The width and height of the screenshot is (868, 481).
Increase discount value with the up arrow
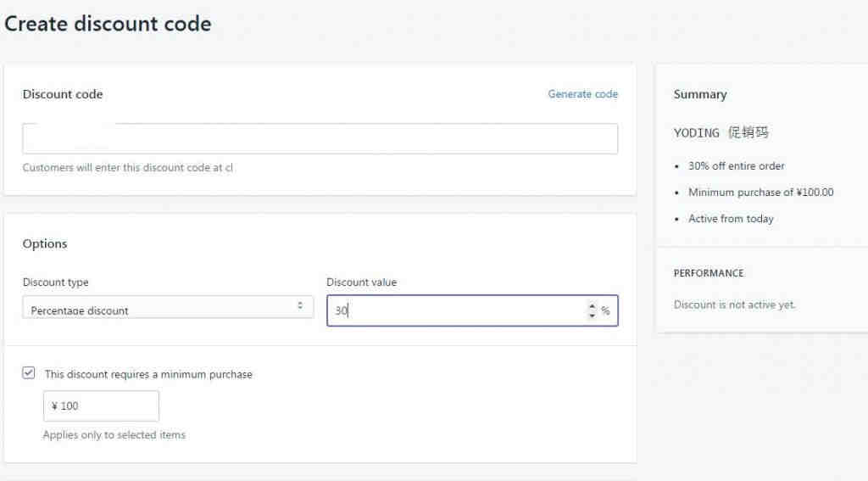click(x=592, y=306)
